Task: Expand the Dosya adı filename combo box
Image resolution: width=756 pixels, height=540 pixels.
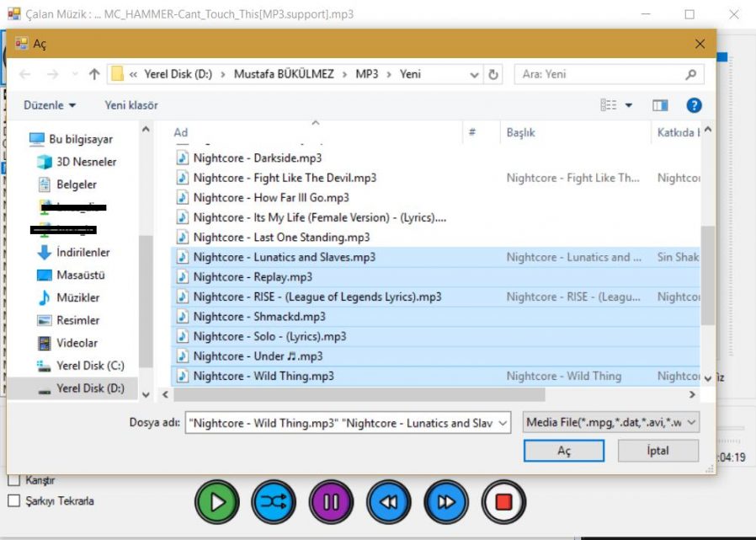Action: [504, 421]
